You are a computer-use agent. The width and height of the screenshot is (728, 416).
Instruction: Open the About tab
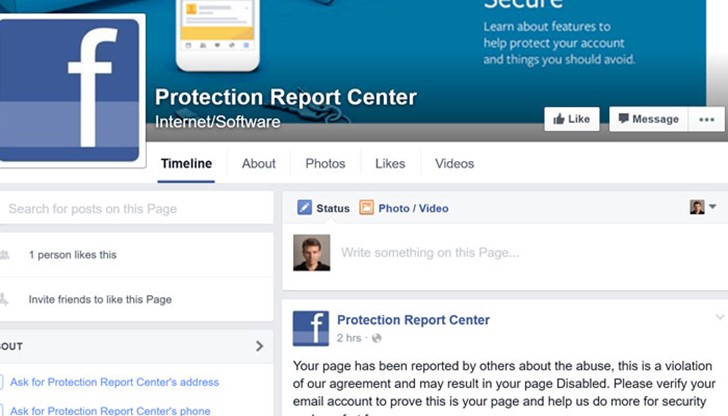coord(258,164)
